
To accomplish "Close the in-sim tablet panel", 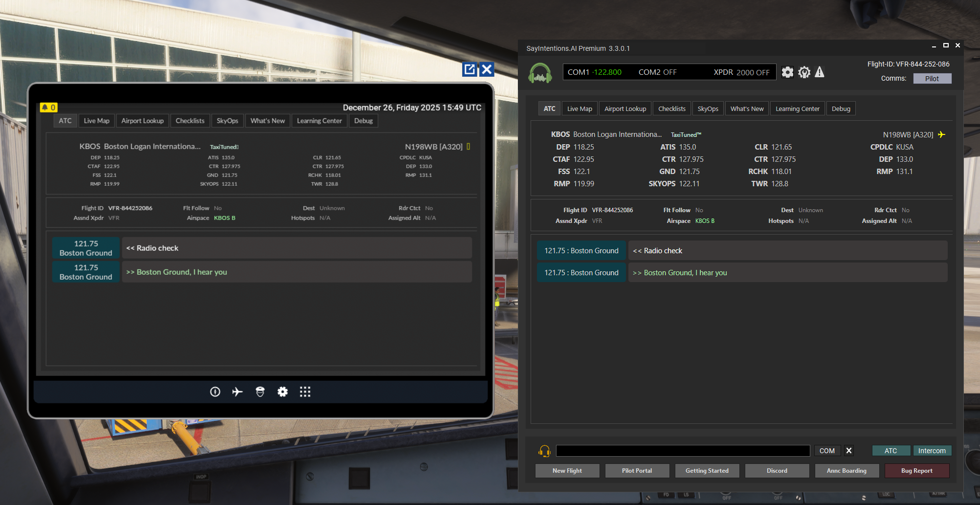I will pyautogui.click(x=487, y=69).
